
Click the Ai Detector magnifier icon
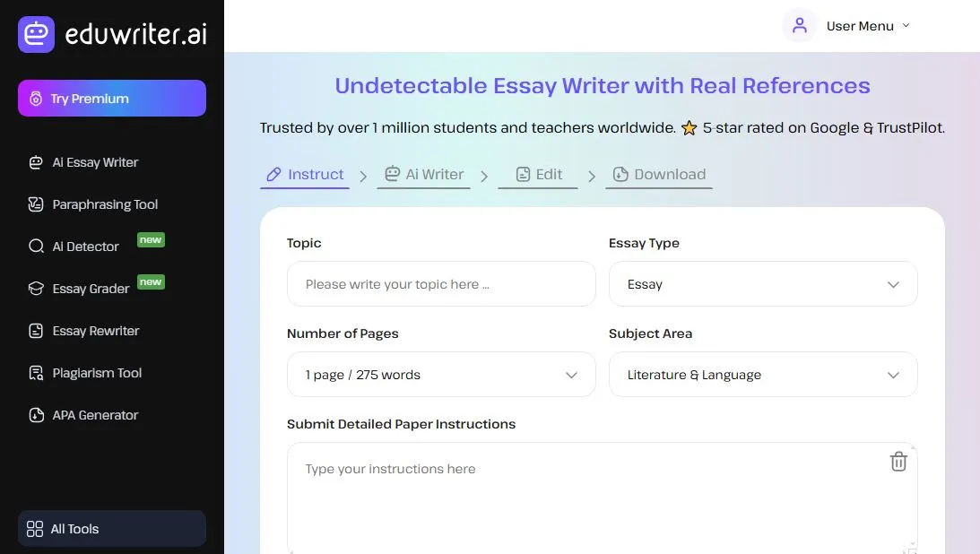(x=36, y=247)
